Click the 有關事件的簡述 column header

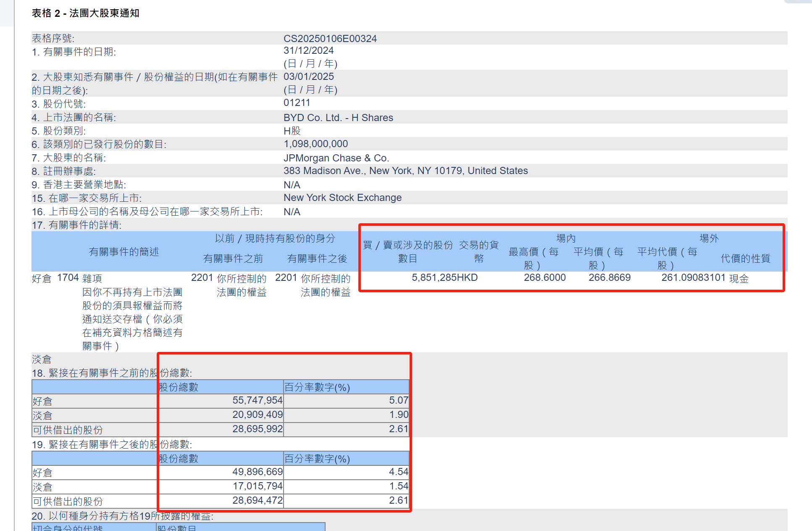coord(124,252)
